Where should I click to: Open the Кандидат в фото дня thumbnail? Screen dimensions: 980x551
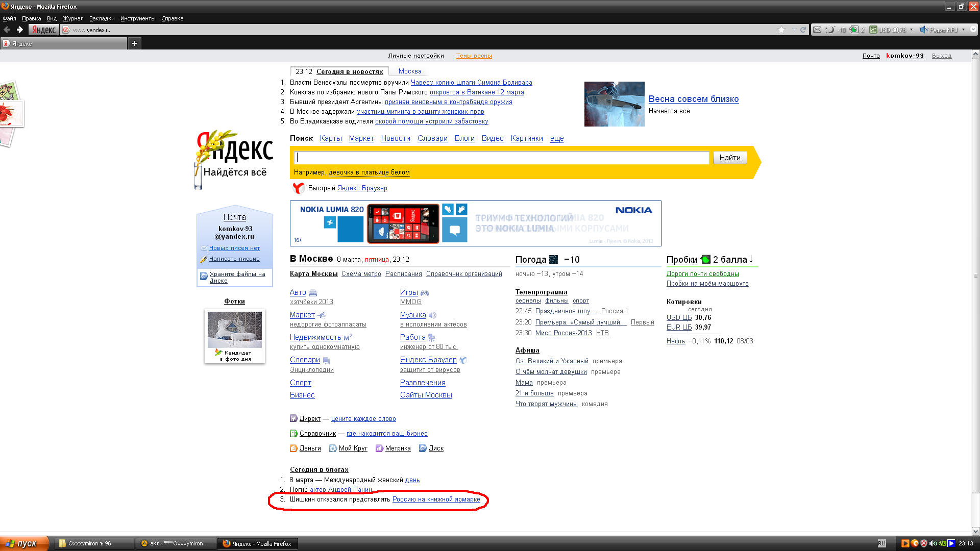[235, 336]
